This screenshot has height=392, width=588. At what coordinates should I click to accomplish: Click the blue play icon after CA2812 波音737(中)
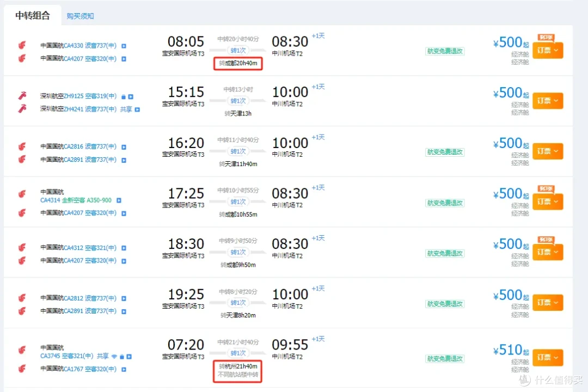point(124,298)
